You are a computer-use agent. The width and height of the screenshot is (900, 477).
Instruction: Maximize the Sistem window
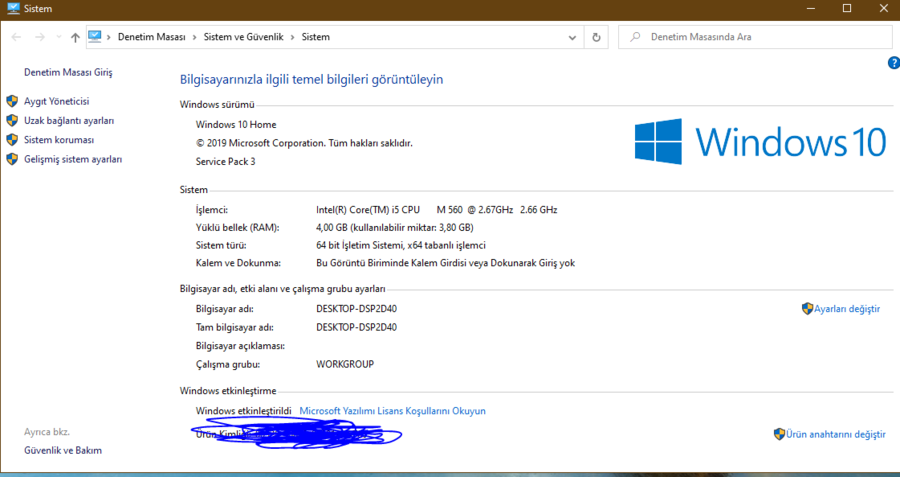(x=847, y=9)
